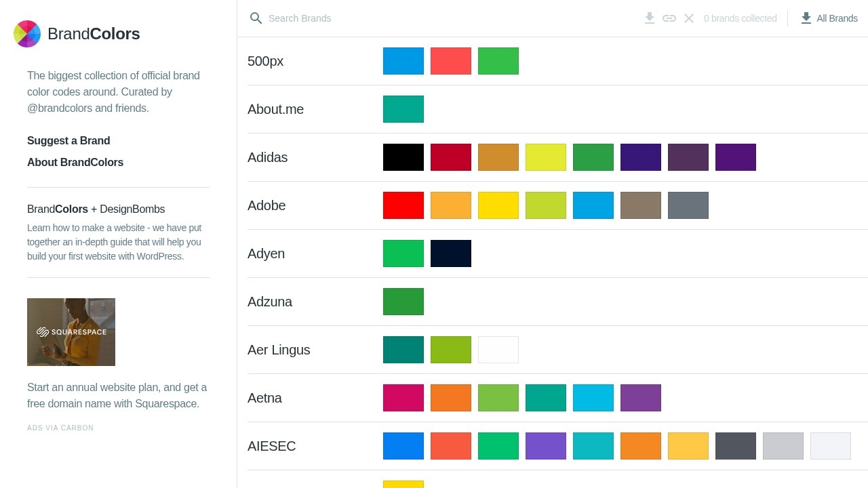Select the Aer Lingus white color swatch
Image resolution: width=868 pixels, height=488 pixels.
click(498, 350)
